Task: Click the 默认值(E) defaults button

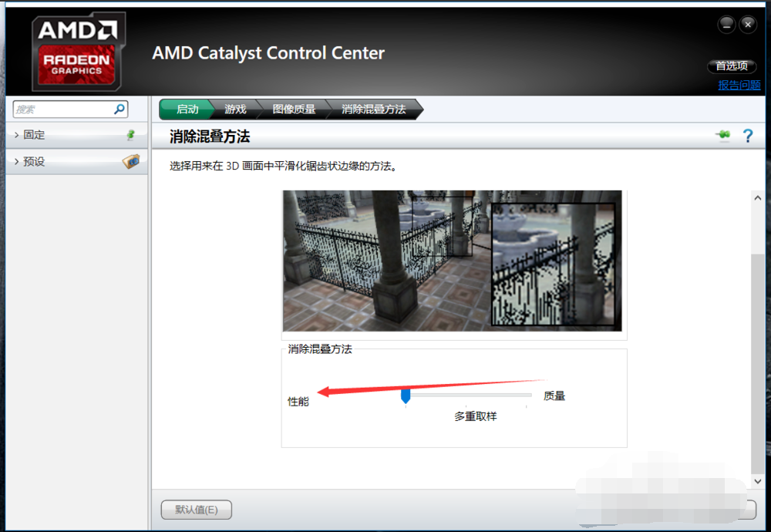Action: click(x=196, y=510)
